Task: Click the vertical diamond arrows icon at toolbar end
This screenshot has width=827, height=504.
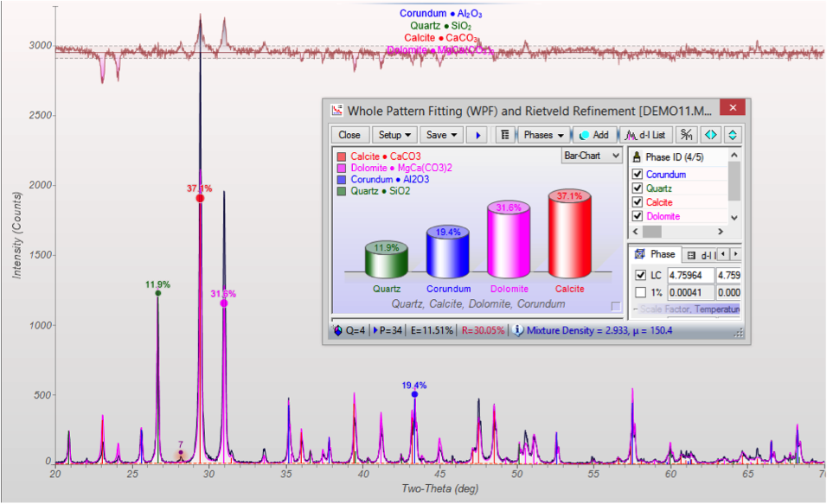Action: point(732,135)
